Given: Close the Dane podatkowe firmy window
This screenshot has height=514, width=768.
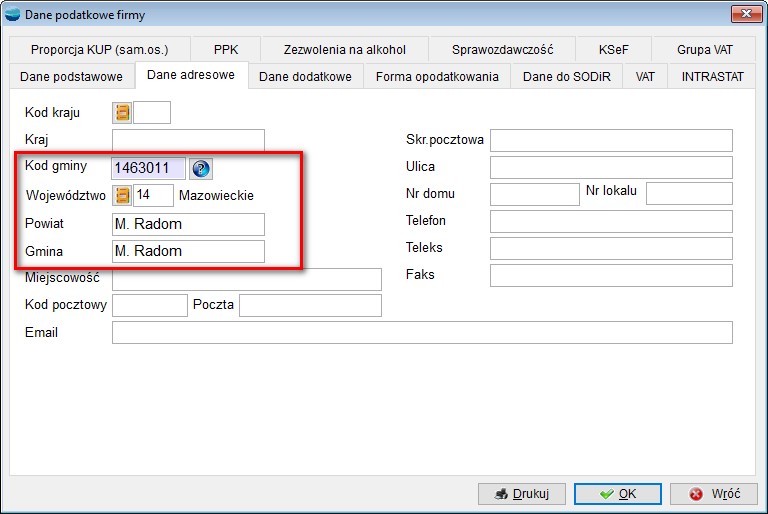Looking at the screenshot, I should point(743,13).
